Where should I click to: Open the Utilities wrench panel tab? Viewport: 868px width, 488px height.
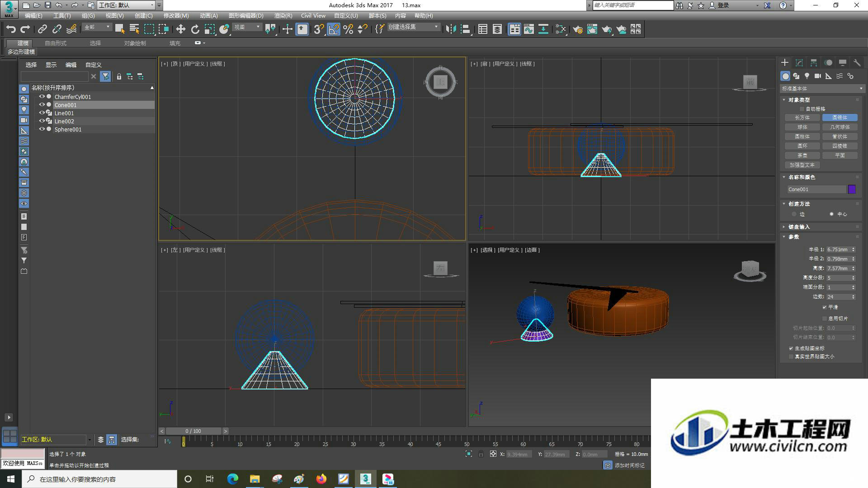pyautogui.click(x=857, y=63)
